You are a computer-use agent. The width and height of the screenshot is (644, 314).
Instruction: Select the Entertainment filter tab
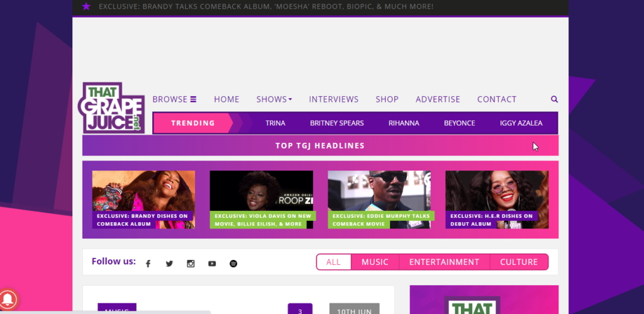tap(444, 262)
